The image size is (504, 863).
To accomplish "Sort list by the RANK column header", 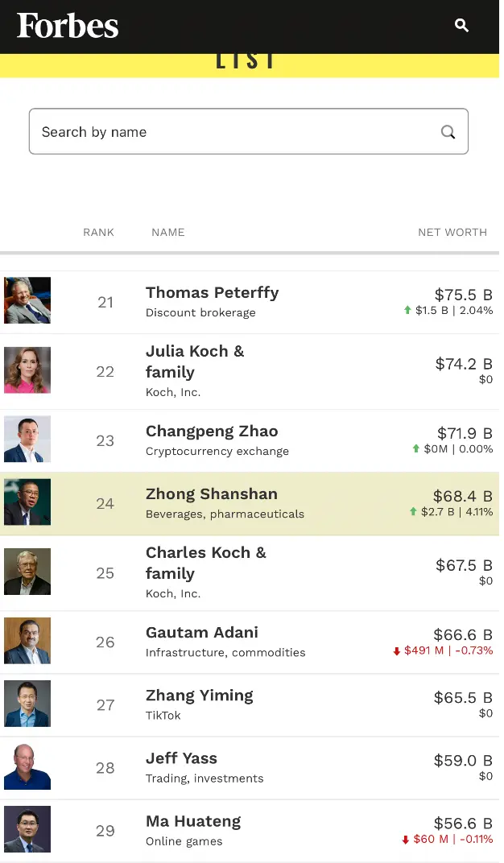I will tap(98, 233).
